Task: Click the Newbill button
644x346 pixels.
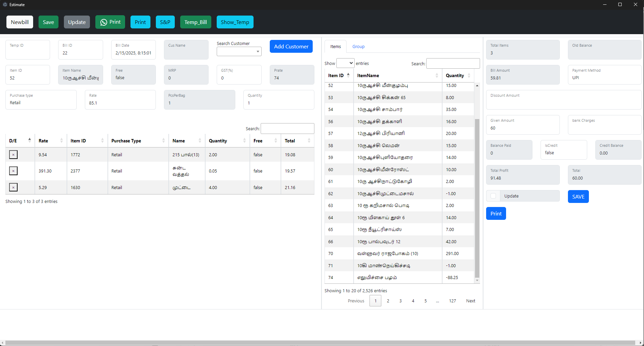Action: (19, 22)
